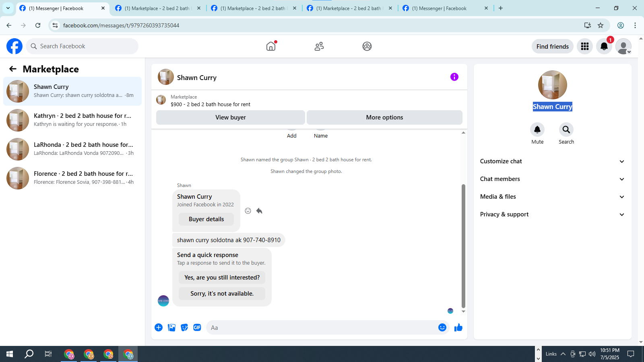This screenshot has height=362, width=644.
Task: Open the Chrome three-dot menu
Action: pyautogui.click(x=635, y=25)
